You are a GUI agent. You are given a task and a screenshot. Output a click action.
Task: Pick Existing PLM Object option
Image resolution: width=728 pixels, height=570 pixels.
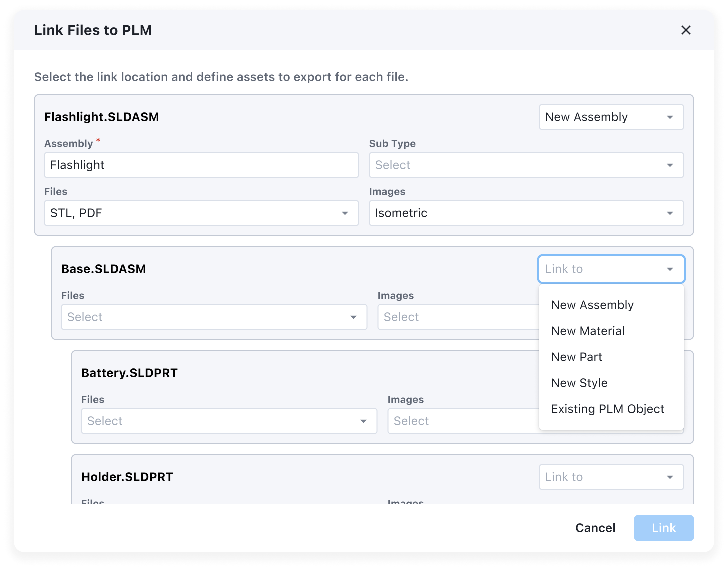point(607,409)
